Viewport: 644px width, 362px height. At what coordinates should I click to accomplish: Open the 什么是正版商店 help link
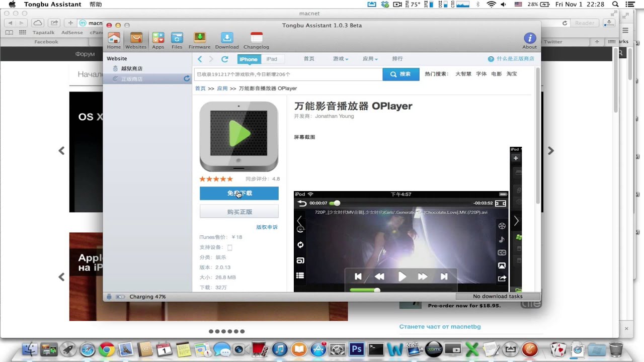pyautogui.click(x=511, y=59)
